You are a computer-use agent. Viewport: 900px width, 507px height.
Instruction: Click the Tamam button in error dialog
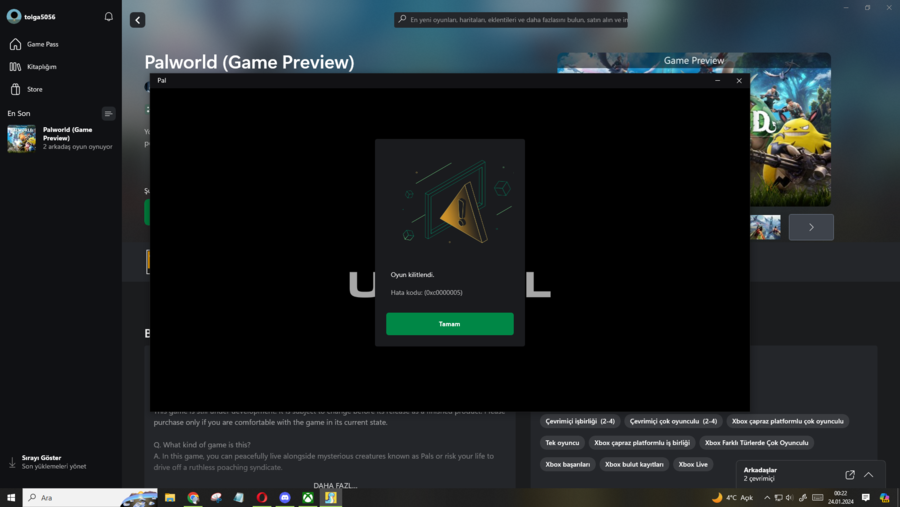(x=449, y=324)
